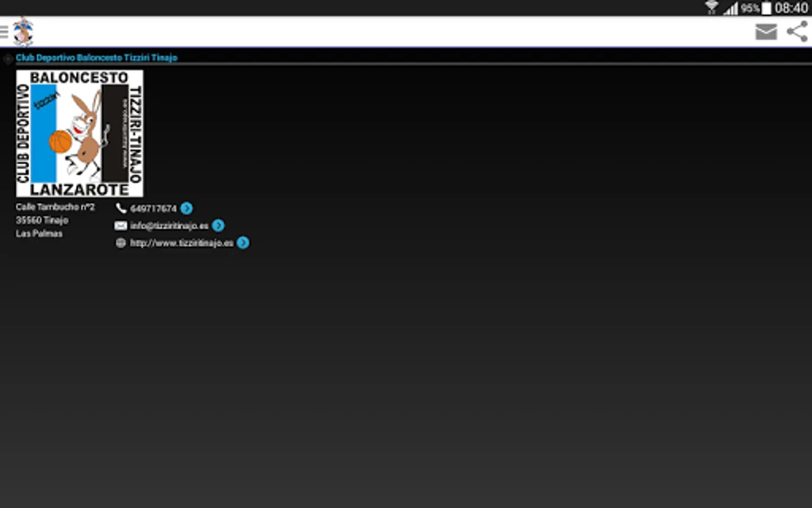Tap the email envelope icon beside info address

(121, 226)
